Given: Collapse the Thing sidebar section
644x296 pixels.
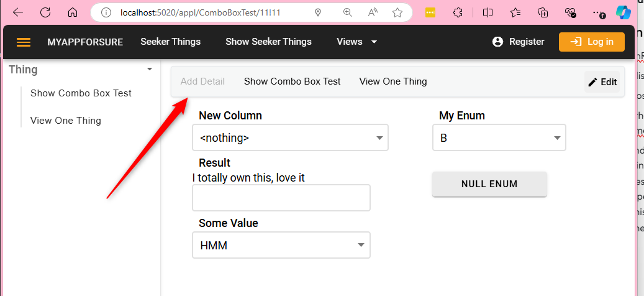Looking at the screenshot, I should [150, 70].
